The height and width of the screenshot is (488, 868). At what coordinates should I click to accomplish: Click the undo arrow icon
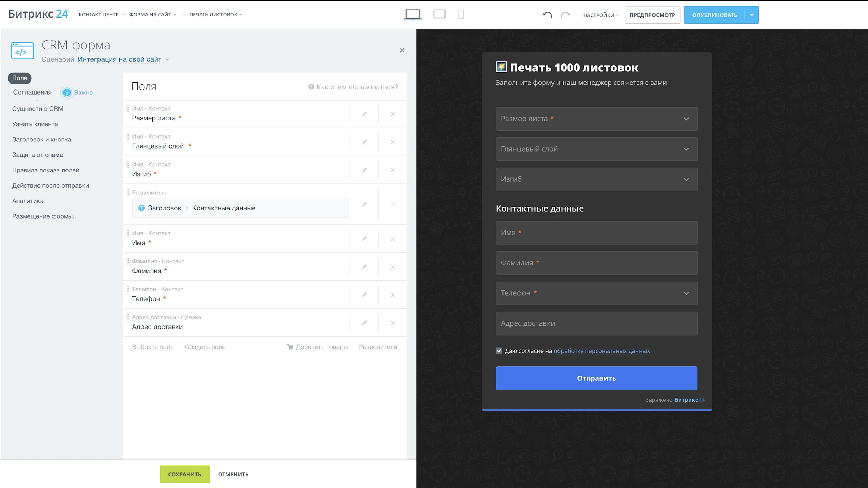tap(548, 15)
